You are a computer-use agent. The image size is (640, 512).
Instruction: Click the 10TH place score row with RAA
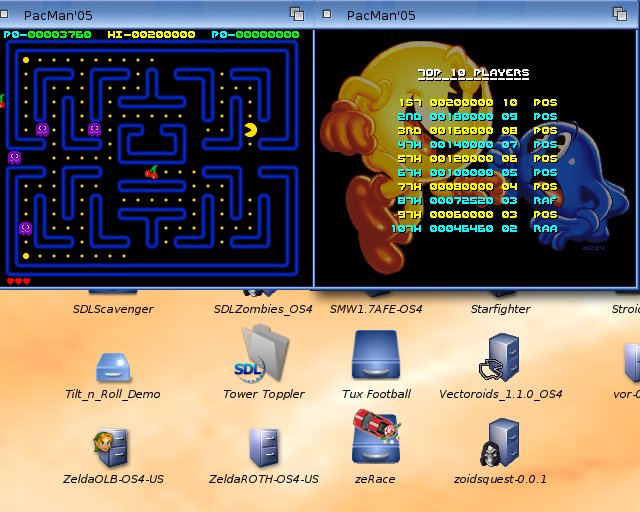pos(475,229)
